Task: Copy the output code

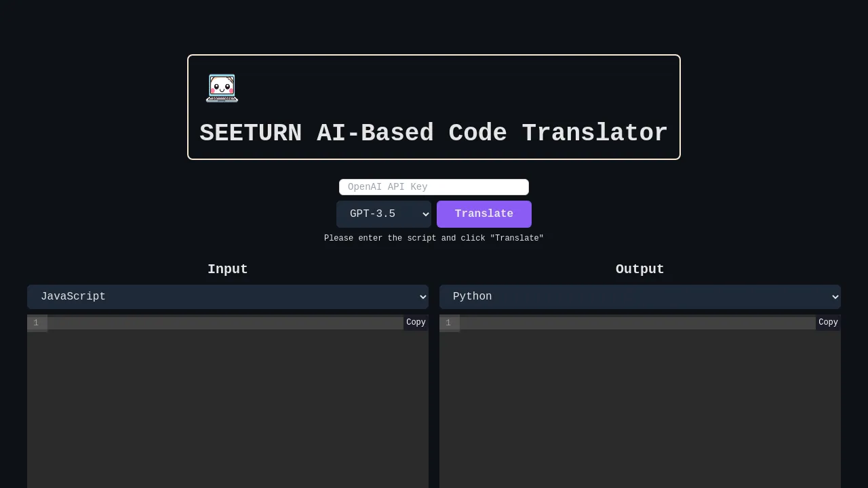Action: (x=828, y=323)
